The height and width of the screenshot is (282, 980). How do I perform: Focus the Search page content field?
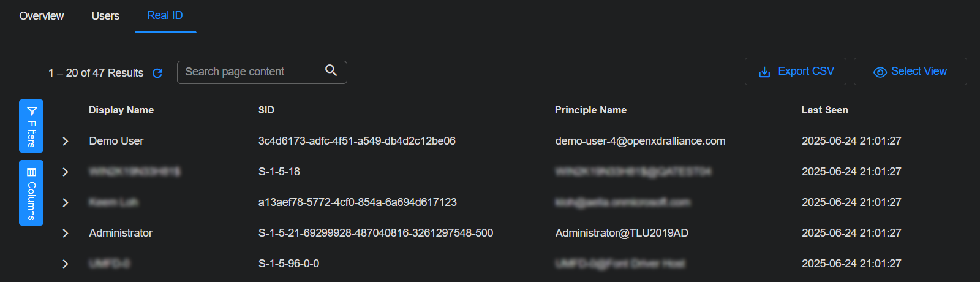pos(251,72)
